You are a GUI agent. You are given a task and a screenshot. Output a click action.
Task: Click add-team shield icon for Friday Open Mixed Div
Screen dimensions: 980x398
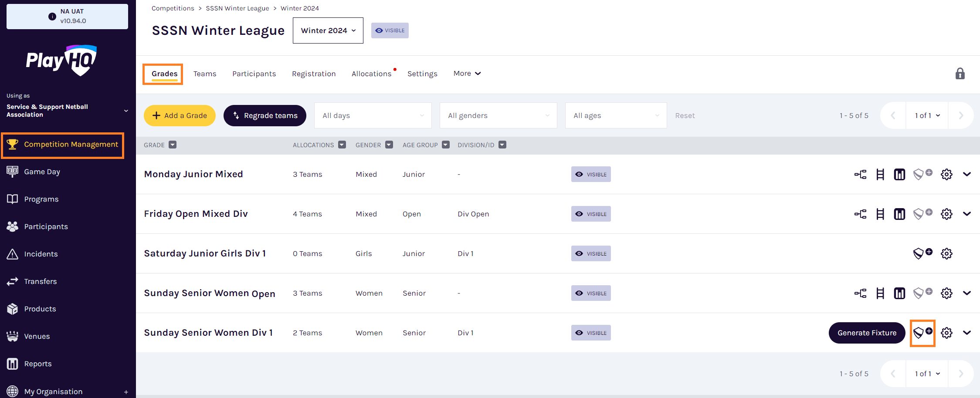pyautogui.click(x=922, y=214)
